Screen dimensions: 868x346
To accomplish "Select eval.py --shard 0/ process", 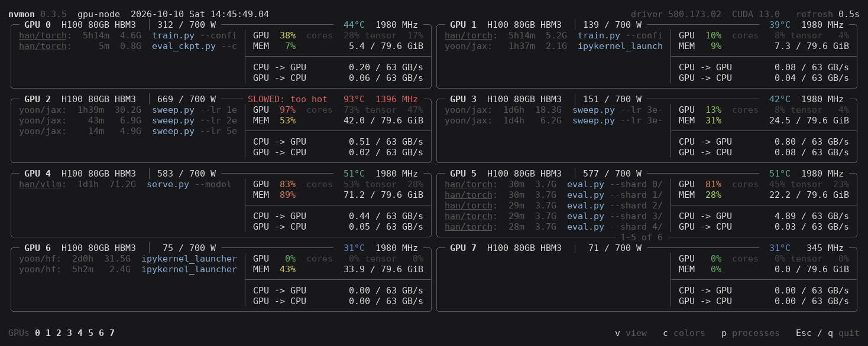I will [x=553, y=184].
